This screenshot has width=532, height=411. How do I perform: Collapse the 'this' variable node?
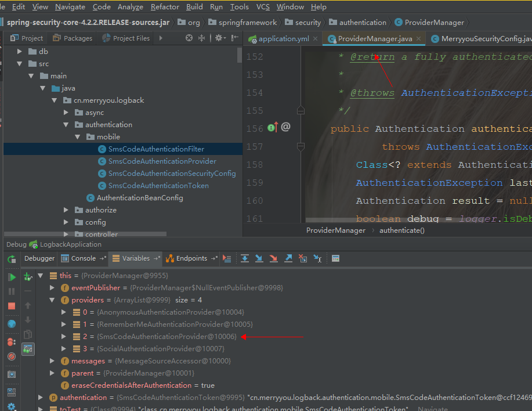[41, 275]
